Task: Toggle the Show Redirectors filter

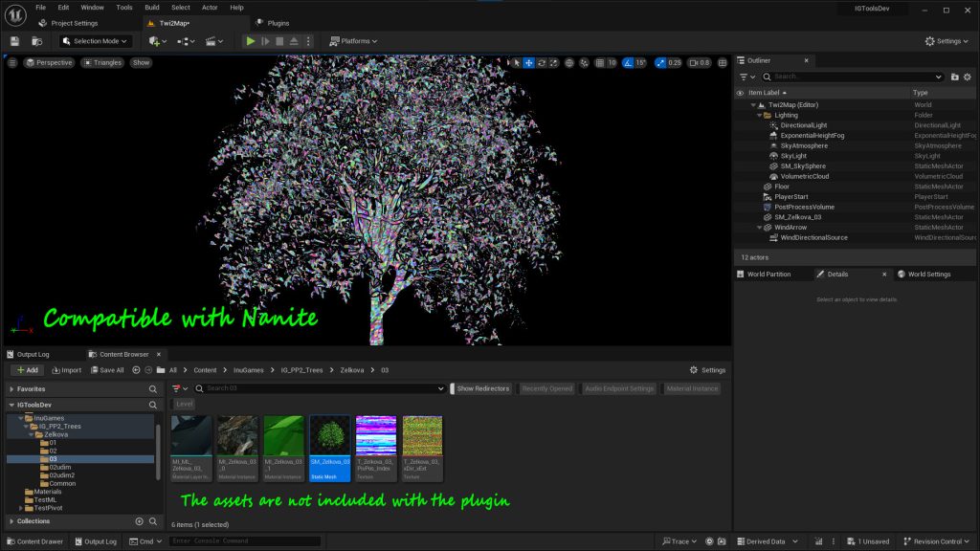Action: click(x=482, y=388)
